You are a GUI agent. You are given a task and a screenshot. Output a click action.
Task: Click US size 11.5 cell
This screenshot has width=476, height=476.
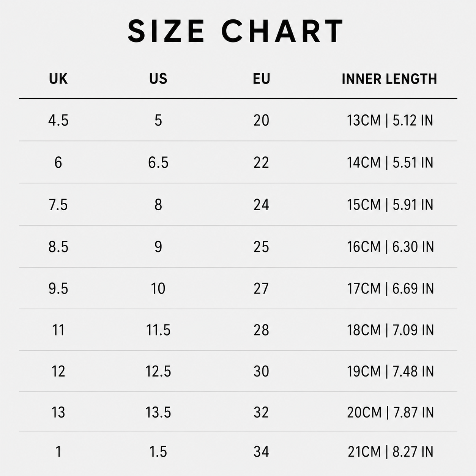(x=158, y=330)
